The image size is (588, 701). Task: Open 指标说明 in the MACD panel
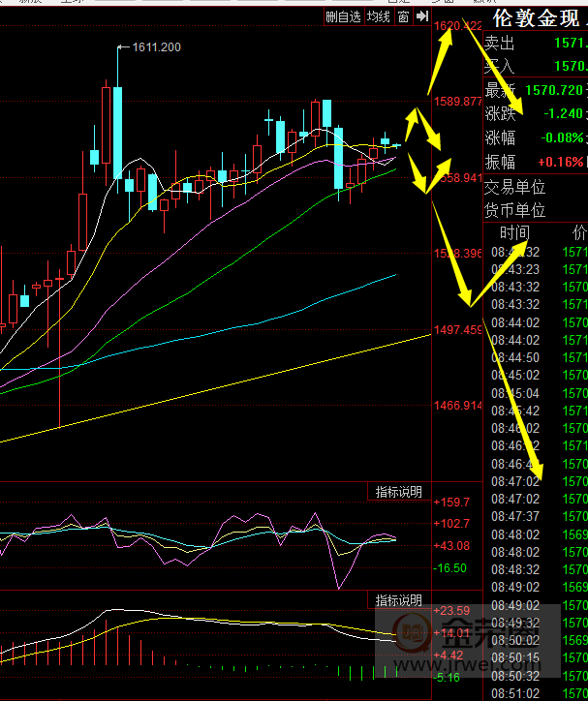(399, 601)
